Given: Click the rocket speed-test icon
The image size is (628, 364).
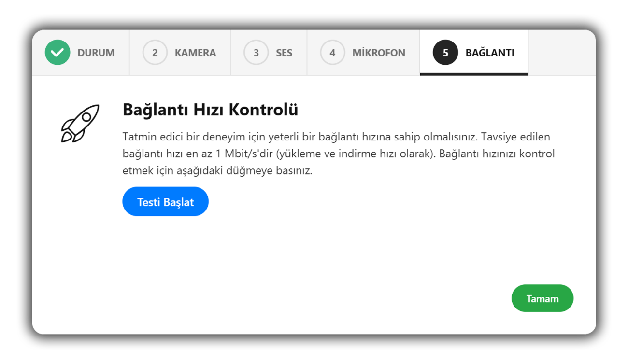Looking at the screenshot, I should pyautogui.click(x=80, y=124).
